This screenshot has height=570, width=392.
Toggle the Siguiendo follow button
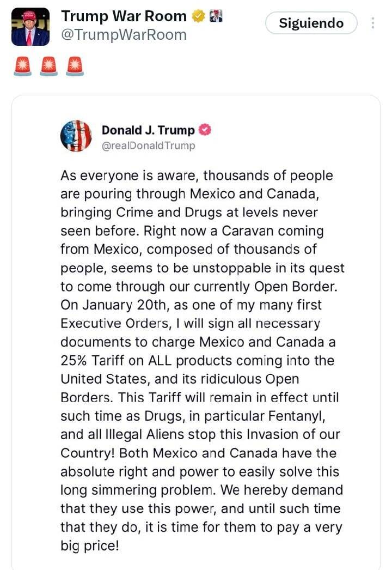click(x=311, y=23)
